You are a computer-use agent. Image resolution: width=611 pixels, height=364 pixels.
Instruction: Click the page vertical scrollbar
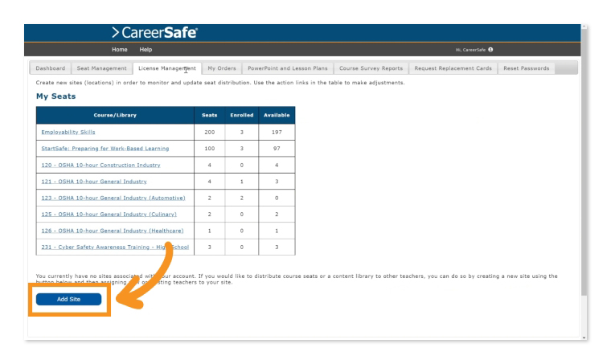point(584,162)
